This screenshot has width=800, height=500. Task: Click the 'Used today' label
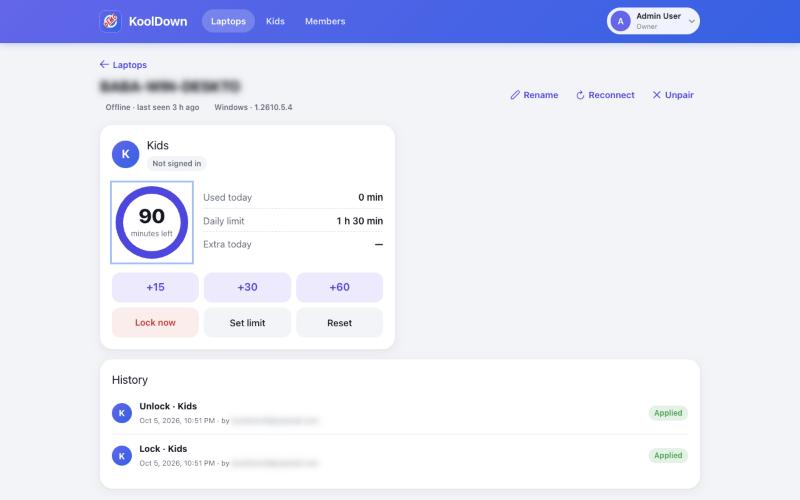coord(228,197)
